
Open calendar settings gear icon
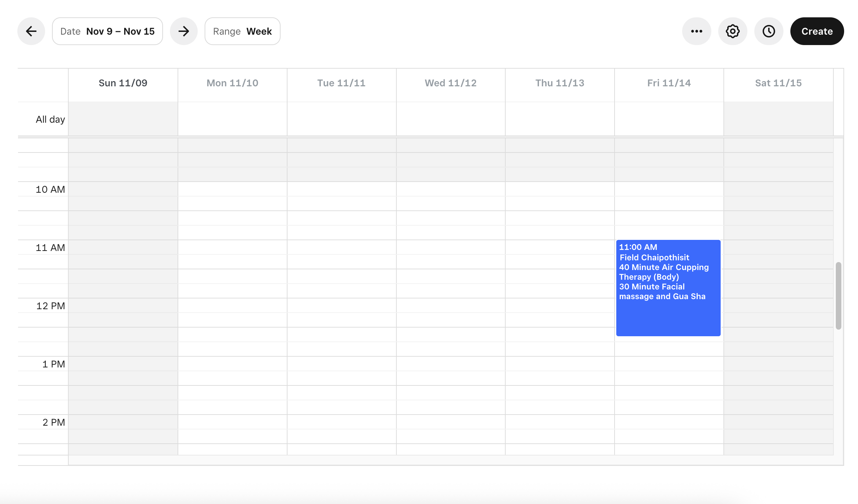pos(732,31)
